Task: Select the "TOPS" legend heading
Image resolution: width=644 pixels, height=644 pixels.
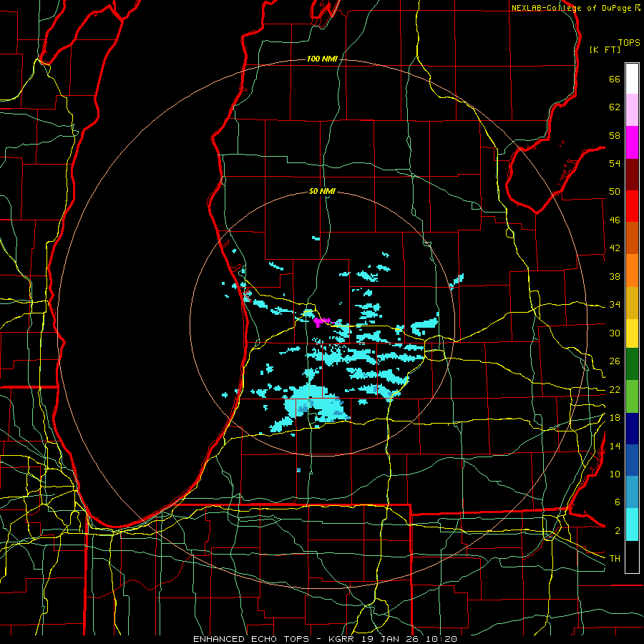Action: click(629, 43)
